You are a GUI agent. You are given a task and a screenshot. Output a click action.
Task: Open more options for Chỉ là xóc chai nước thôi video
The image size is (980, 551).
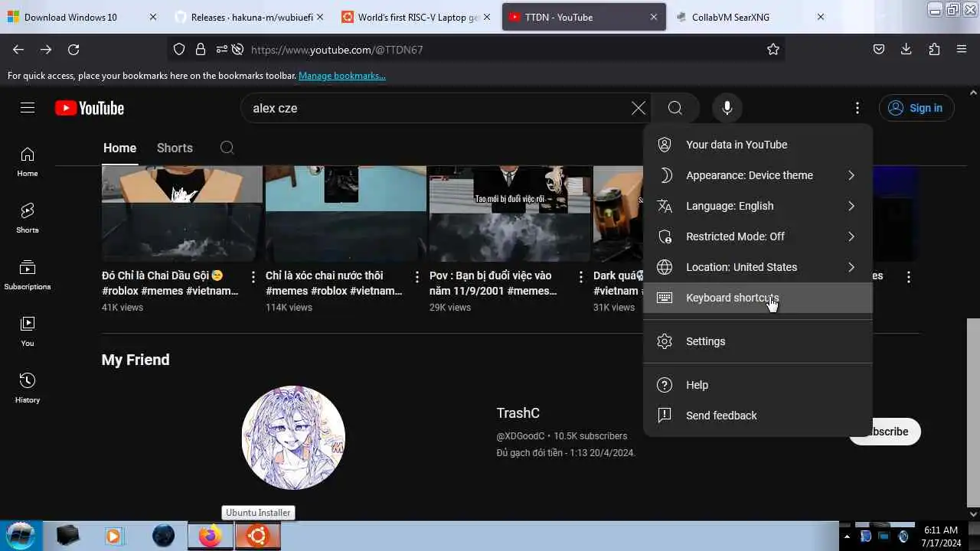pos(417,276)
